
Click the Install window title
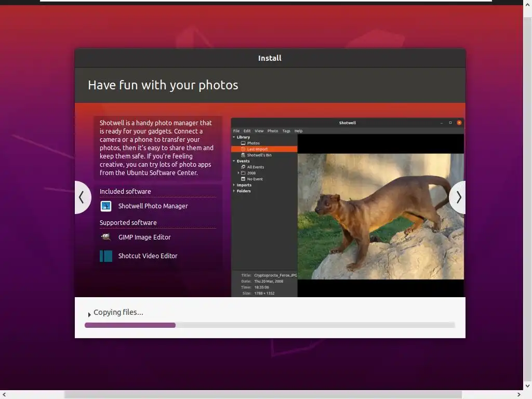[x=270, y=58]
